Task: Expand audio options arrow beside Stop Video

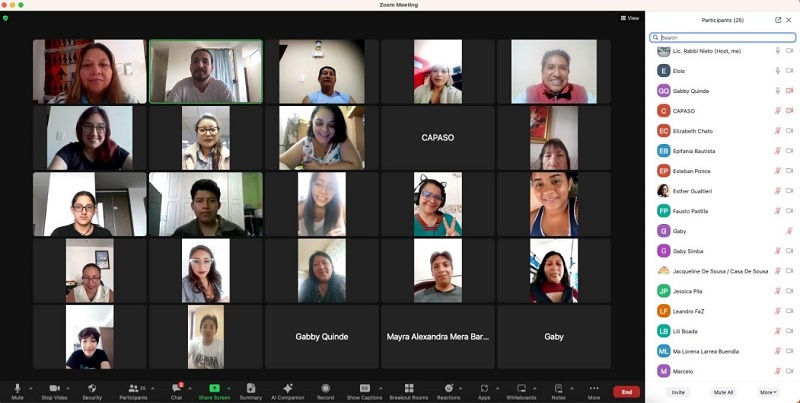Action: [x=71, y=388]
